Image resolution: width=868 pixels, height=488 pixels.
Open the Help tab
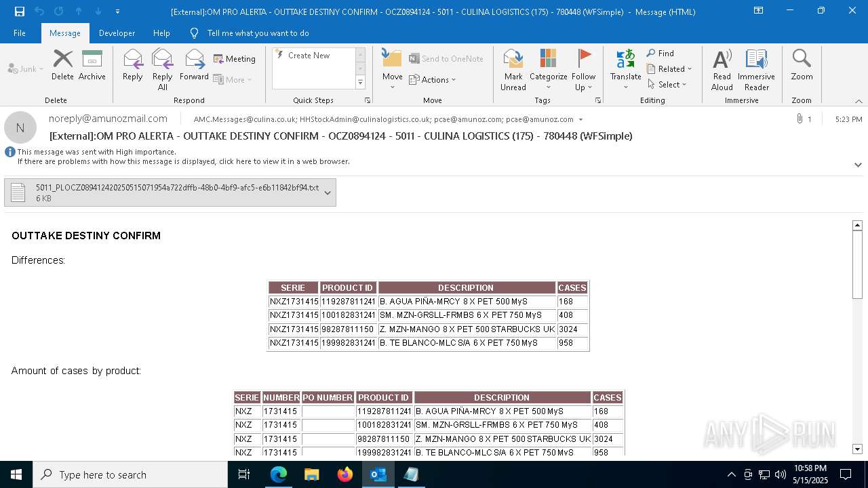(161, 33)
